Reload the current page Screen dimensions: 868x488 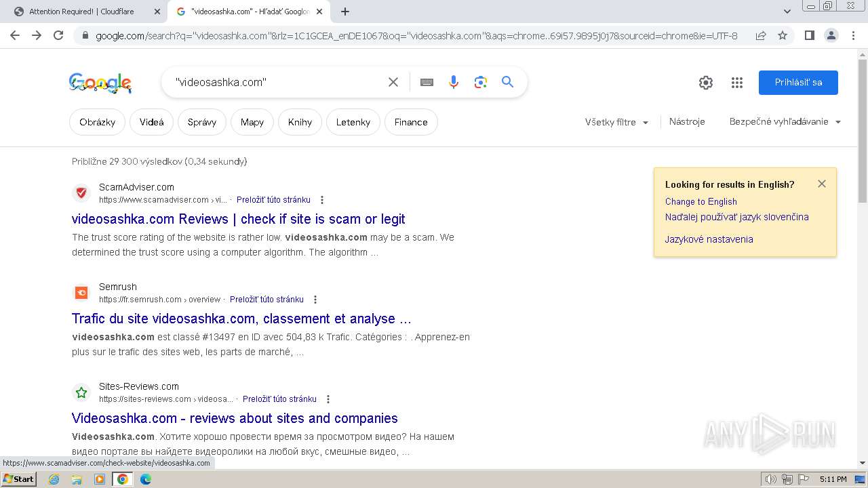click(58, 35)
